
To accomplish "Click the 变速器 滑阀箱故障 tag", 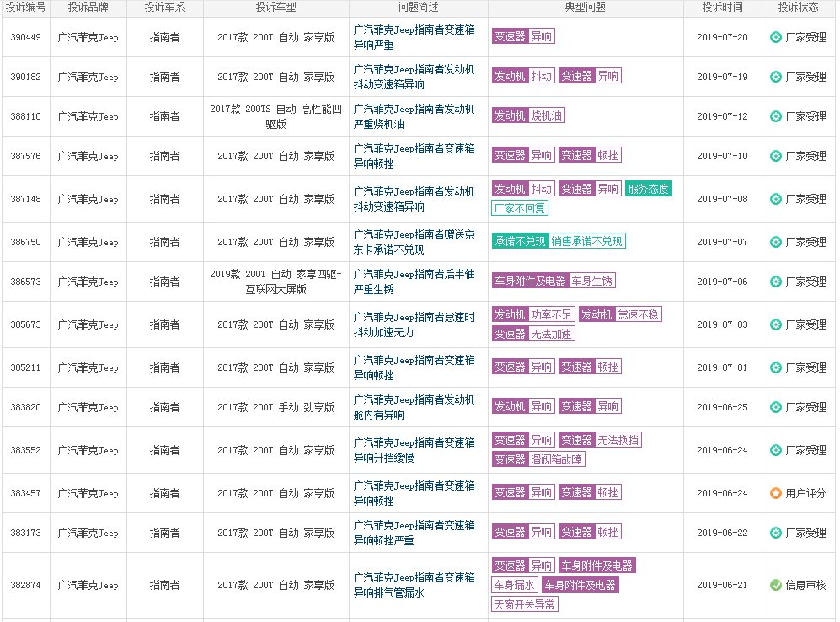I will (x=538, y=459).
